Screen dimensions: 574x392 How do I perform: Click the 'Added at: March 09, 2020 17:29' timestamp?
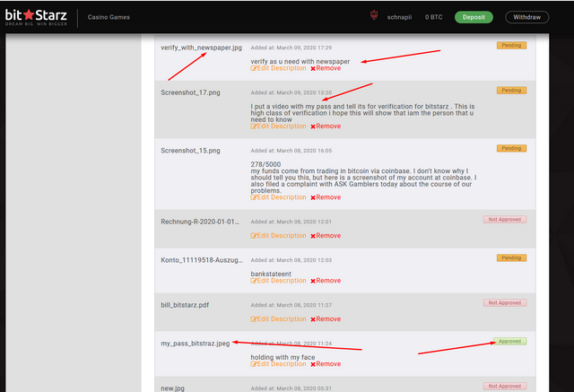pos(291,48)
